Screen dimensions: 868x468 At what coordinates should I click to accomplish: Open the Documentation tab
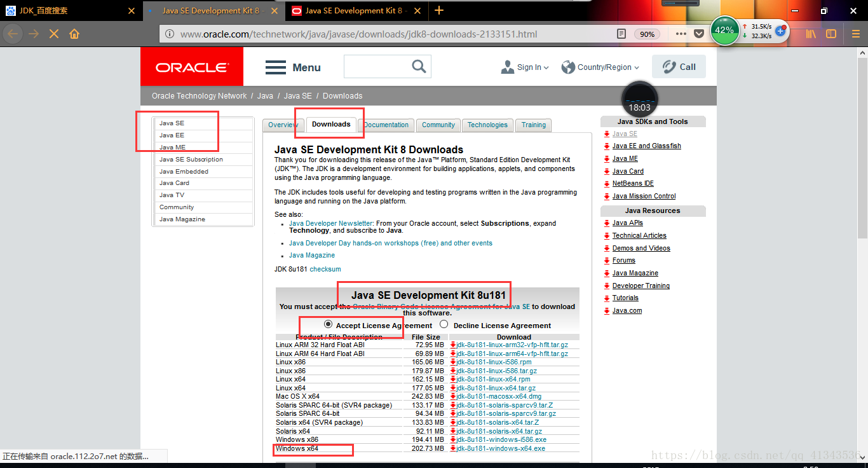pos(386,125)
